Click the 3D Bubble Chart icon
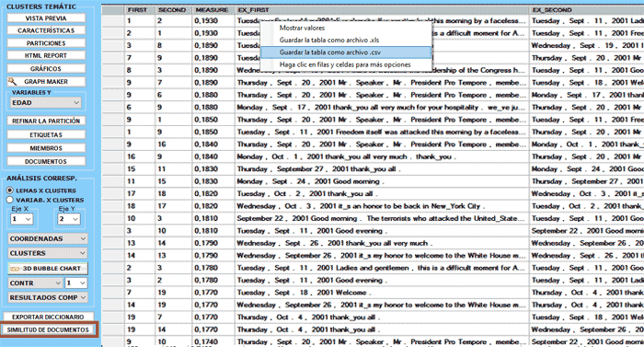Screen dimensions: 644x347 15,269
